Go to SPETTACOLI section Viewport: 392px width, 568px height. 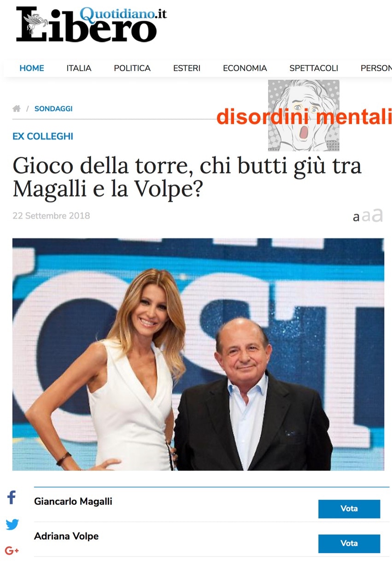click(x=314, y=68)
